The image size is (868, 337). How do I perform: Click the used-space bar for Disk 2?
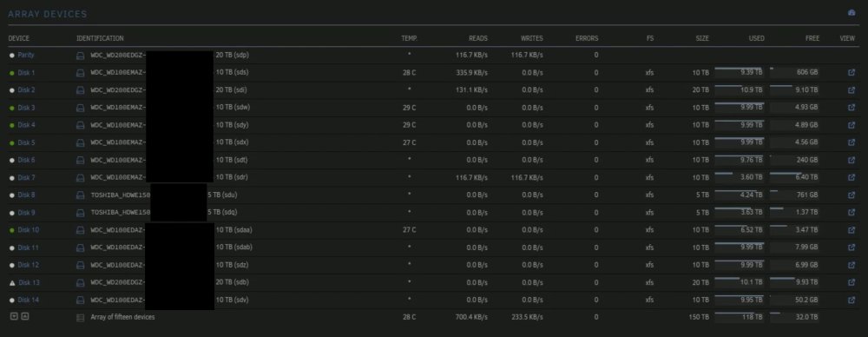[x=739, y=89]
